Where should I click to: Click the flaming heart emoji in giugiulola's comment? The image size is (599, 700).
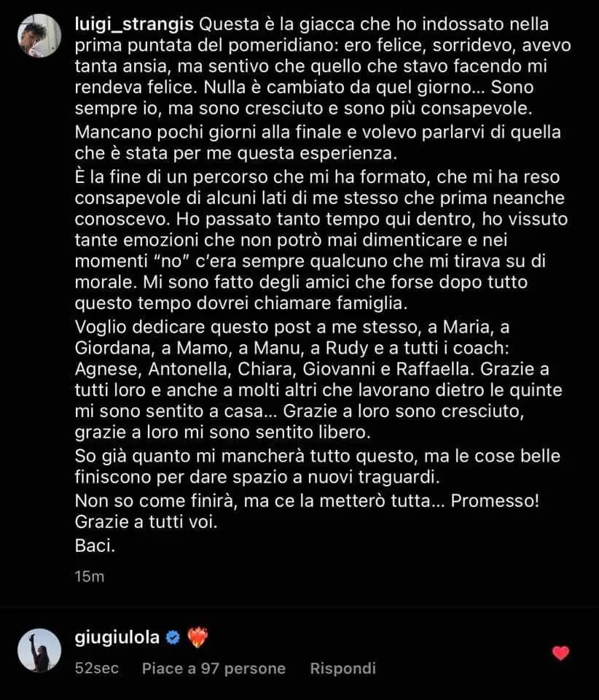tap(197, 637)
